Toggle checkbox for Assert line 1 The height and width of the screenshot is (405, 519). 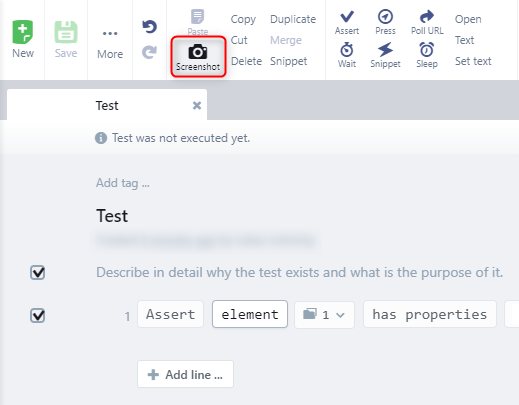[37, 315]
